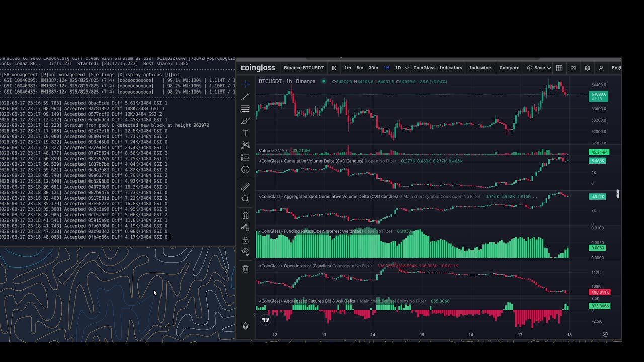Click the TradingView logo on chart
The height and width of the screenshot is (362, 644).
coord(266,320)
